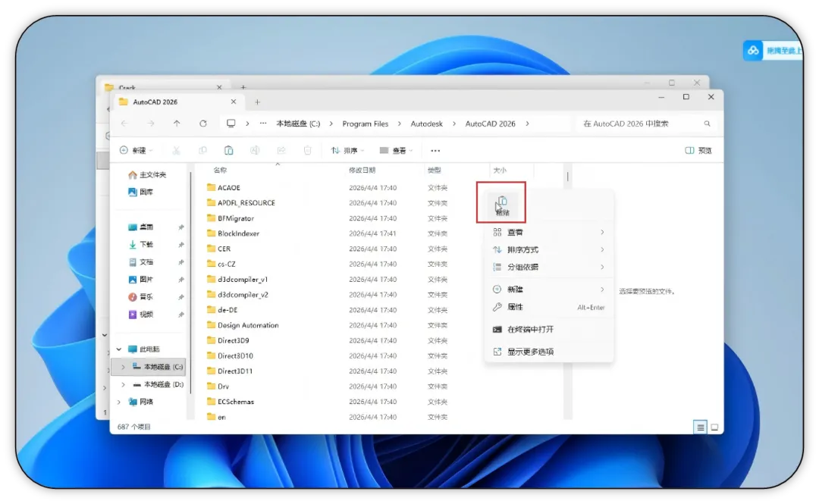
Task: Open the 分组依据 context menu entry
Action: point(548,267)
